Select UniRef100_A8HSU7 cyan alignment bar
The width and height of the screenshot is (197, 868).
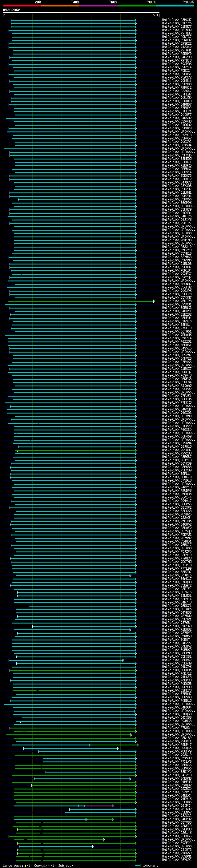[74, 20]
